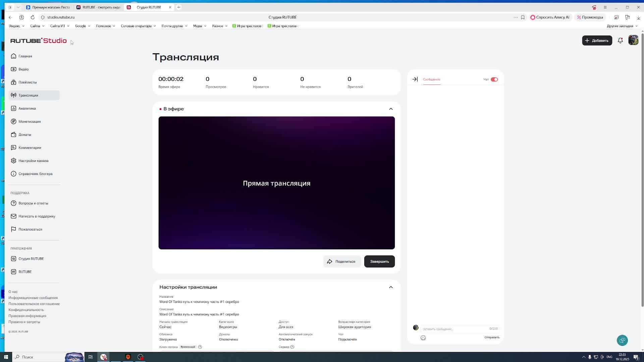Click the chat message input field
644x362 pixels.
pyautogui.click(x=453, y=329)
